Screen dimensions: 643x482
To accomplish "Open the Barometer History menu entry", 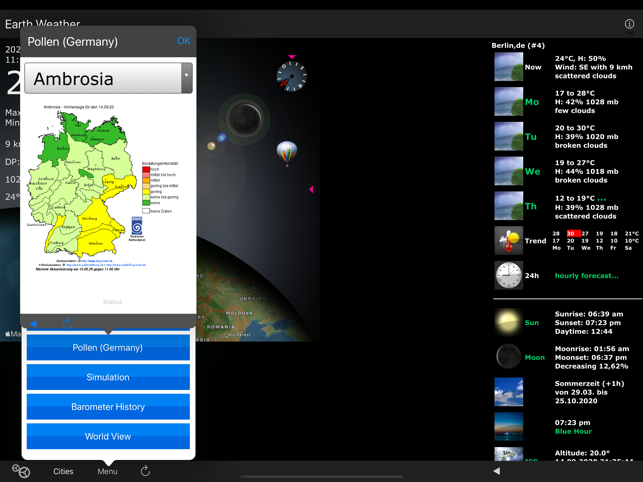I will 108,407.
